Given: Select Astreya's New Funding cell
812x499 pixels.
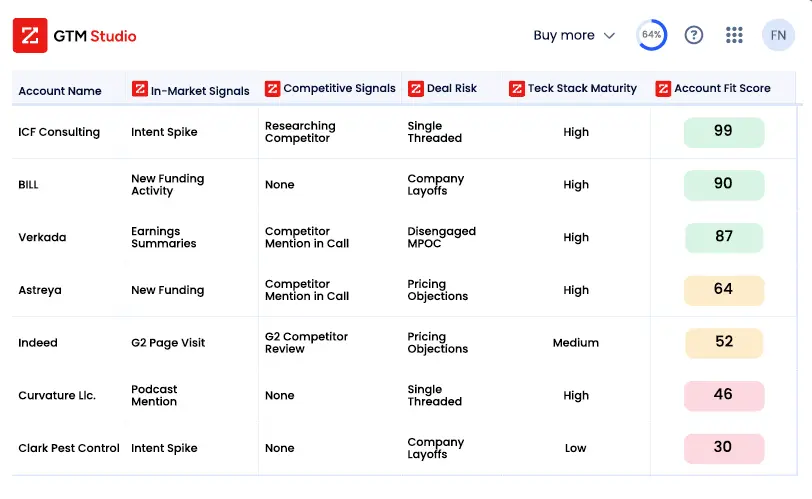Looking at the screenshot, I should 168,290.
